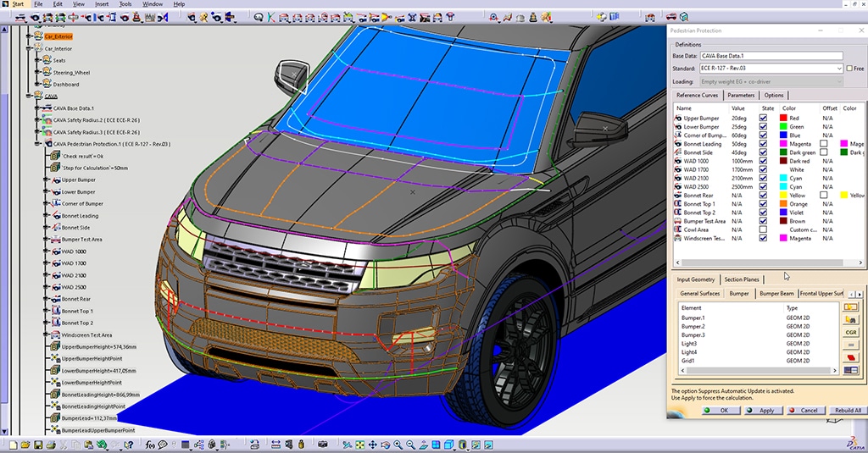
Task: Click the table view icon below red surface
Action: tap(851, 371)
